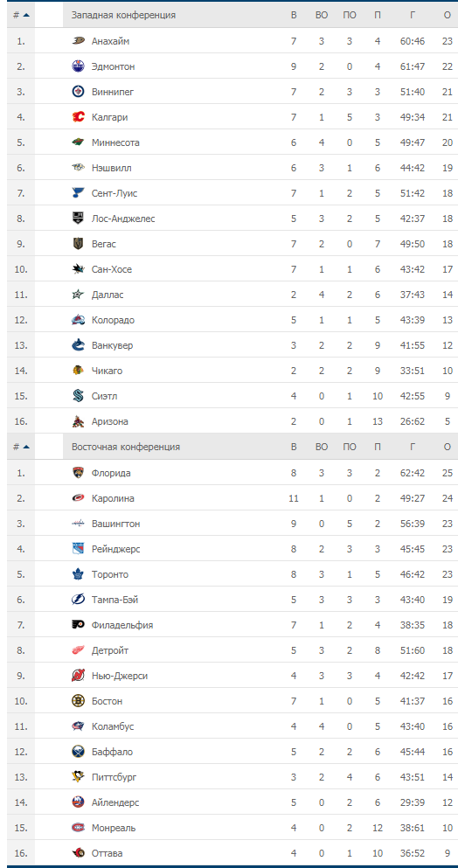Click the Florida Panthers logo

click(x=78, y=473)
